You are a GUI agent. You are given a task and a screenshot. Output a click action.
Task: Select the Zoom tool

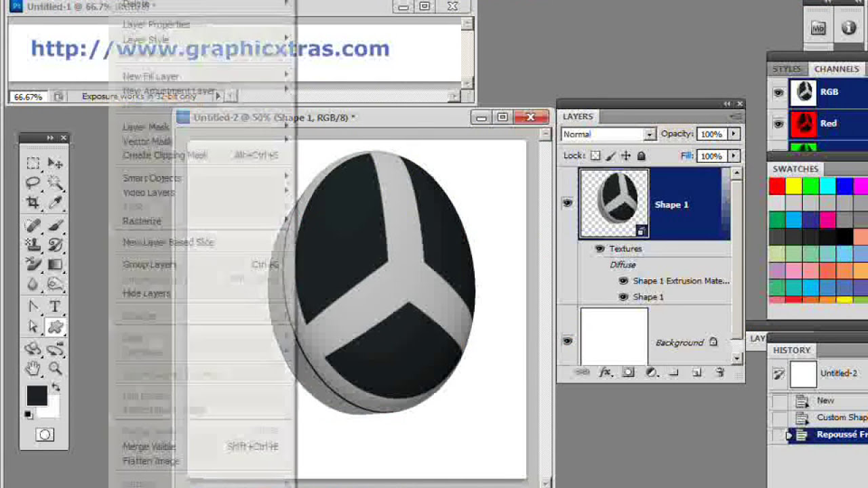tap(55, 369)
